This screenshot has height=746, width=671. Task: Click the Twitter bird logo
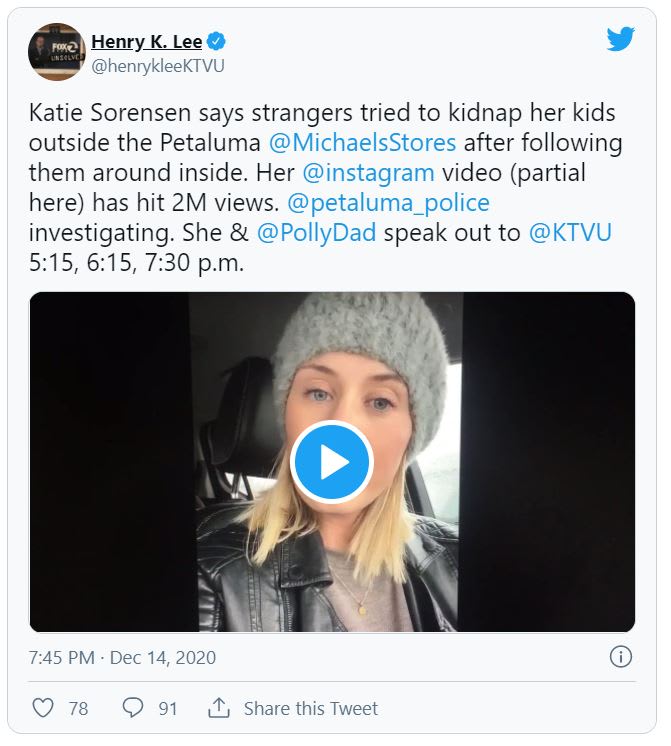coord(620,39)
